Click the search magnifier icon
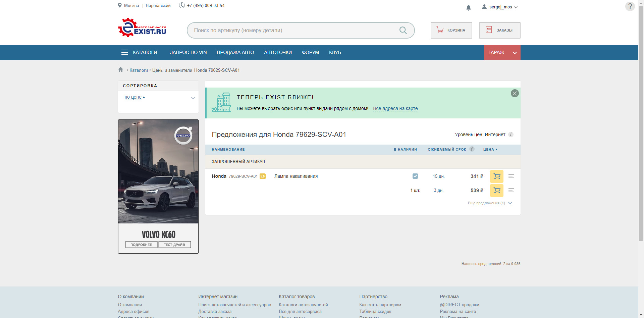This screenshot has height=318, width=644. 403,30
